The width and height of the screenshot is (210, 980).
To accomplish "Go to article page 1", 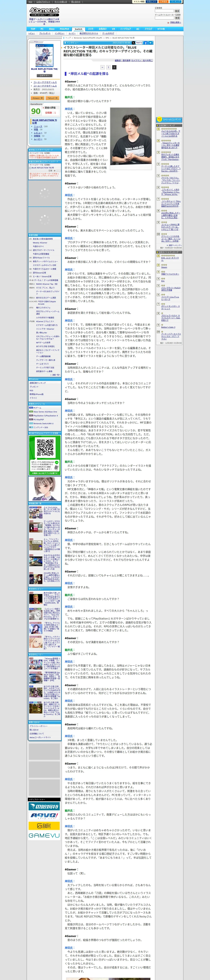I will [x=108, y=67].
